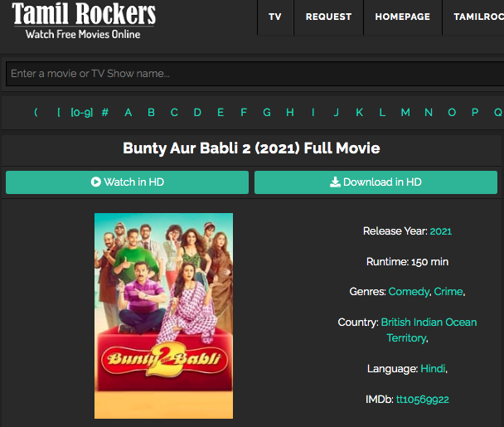Browse titles starting with letter N
Screen dimensions: 504x427
pyautogui.click(x=429, y=113)
